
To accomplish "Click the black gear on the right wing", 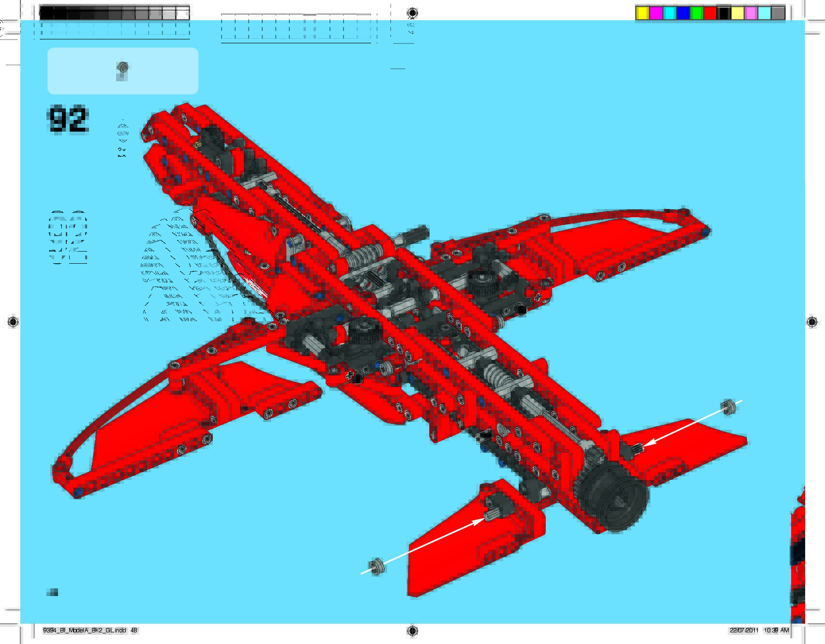I will coord(481,281).
